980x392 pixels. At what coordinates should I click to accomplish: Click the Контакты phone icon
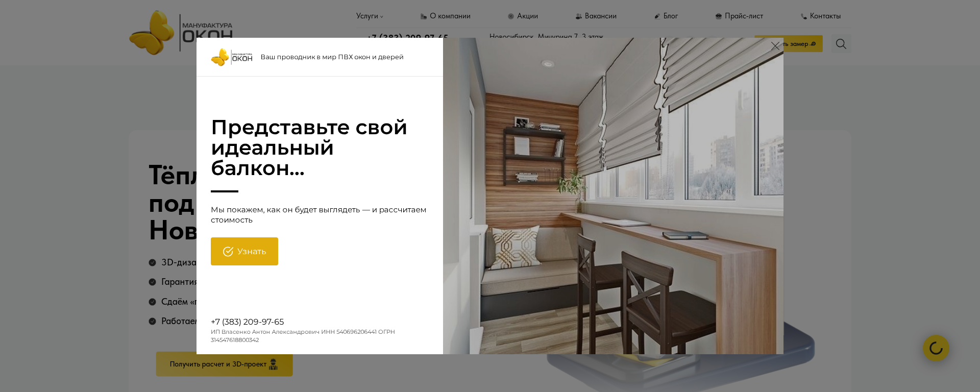tap(804, 16)
